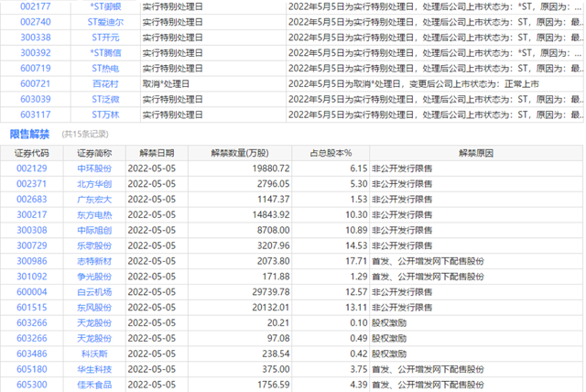The image size is (586, 392).
Task: Sort by 解禁日期 column header
Action: click(157, 153)
